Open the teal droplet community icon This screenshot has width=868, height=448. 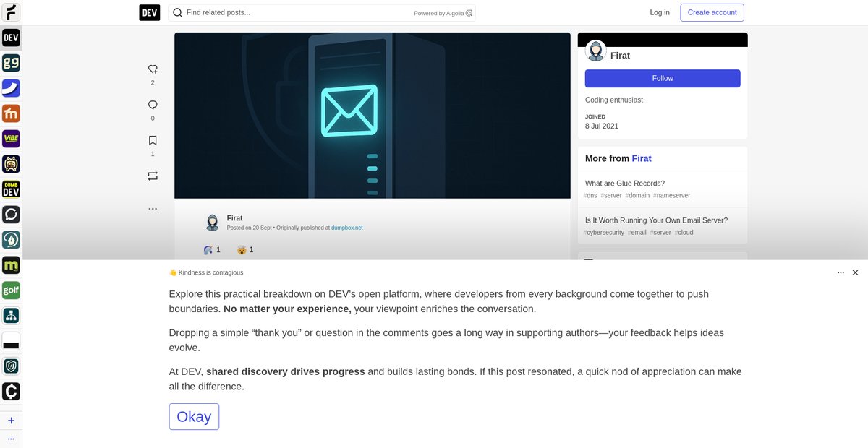(11, 240)
